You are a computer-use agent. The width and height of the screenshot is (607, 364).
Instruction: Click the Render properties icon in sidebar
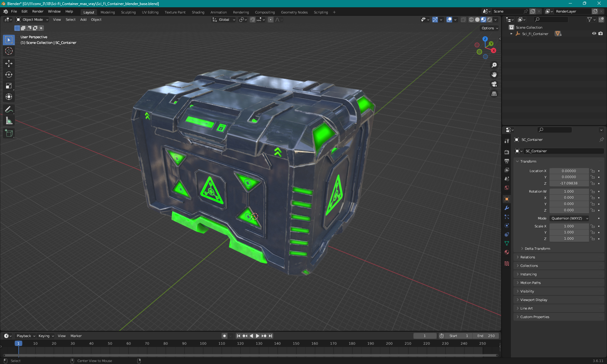pyautogui.click(x=507, y=152)
